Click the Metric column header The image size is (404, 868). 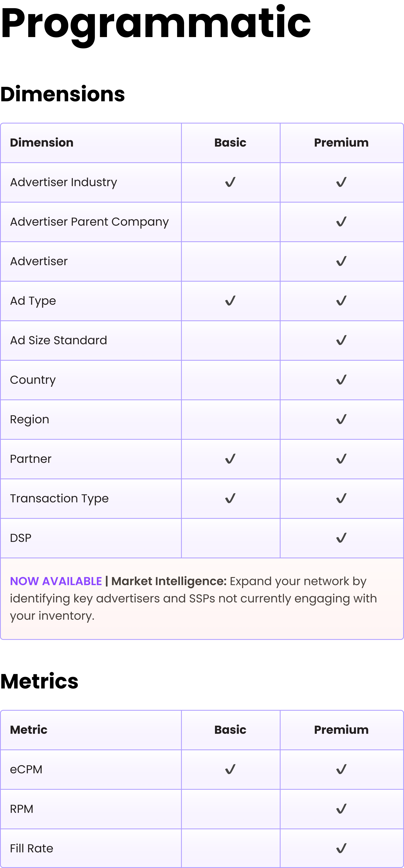tap(29, 729)
